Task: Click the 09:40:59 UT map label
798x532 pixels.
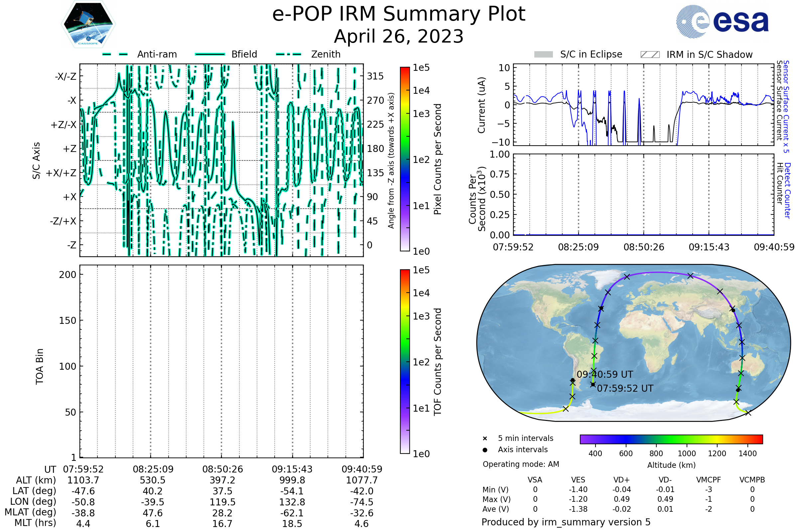Action: pos(604,375)
